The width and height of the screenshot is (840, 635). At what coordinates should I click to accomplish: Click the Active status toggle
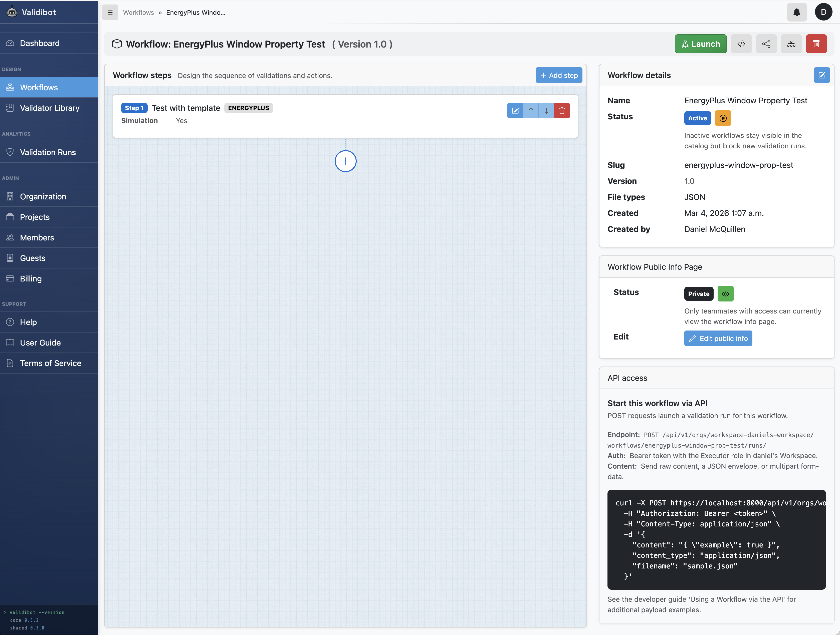pyautogui.click(x=697, y=118)
